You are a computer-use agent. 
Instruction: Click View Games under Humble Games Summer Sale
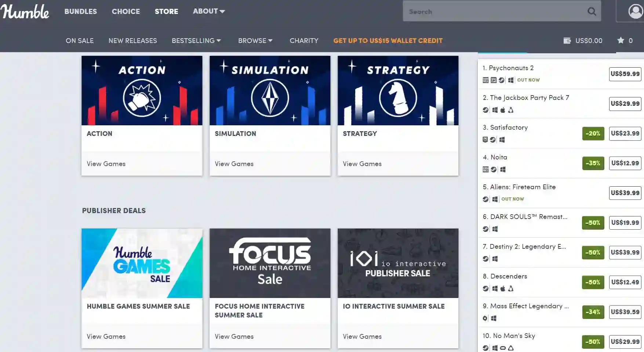[x=106, y=337]
